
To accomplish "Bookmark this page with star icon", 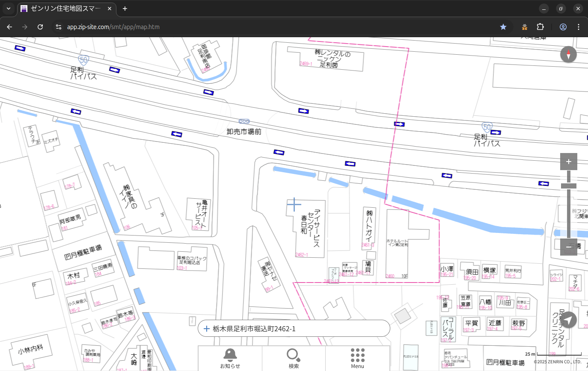I will point(503,27).
